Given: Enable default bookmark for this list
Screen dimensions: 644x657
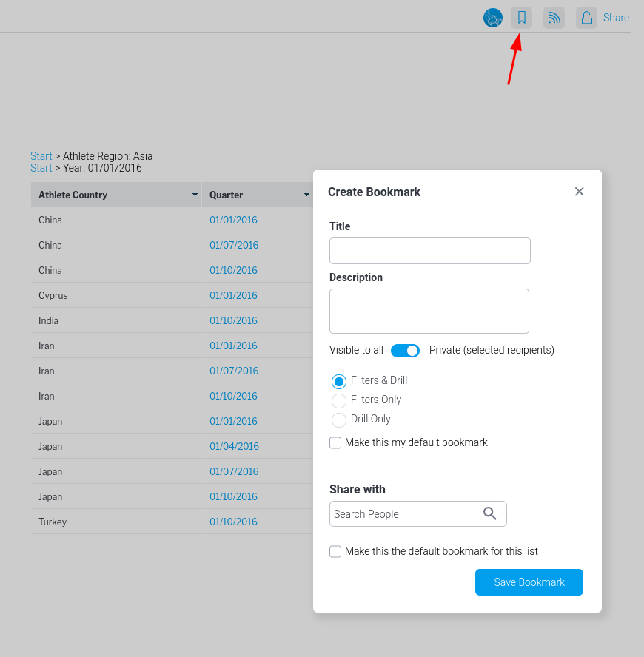Looking at the screenshot, I should [335, 551].
